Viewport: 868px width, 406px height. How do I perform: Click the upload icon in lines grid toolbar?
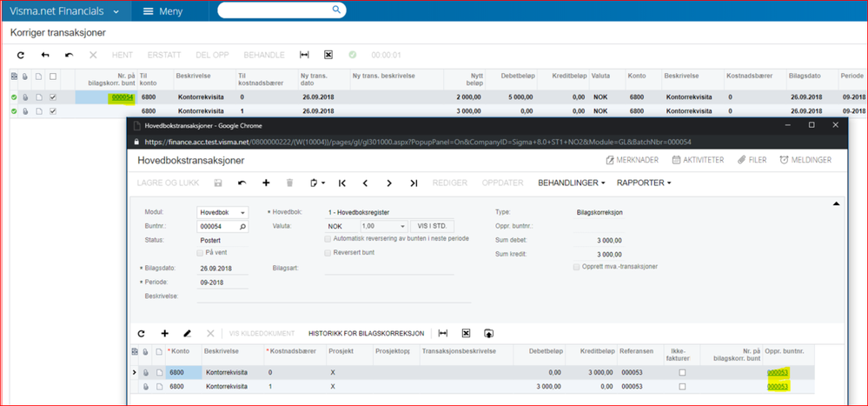coord(488,333)
